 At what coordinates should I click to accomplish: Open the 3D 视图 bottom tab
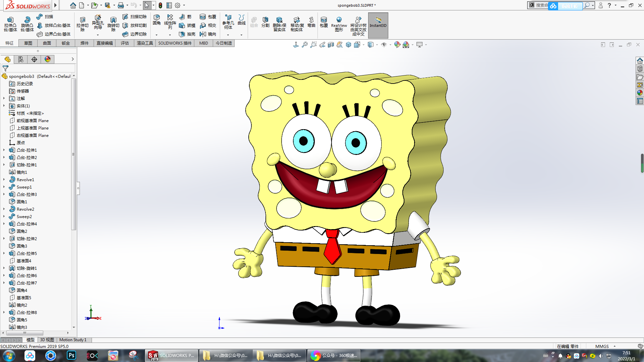pos(47,340)
